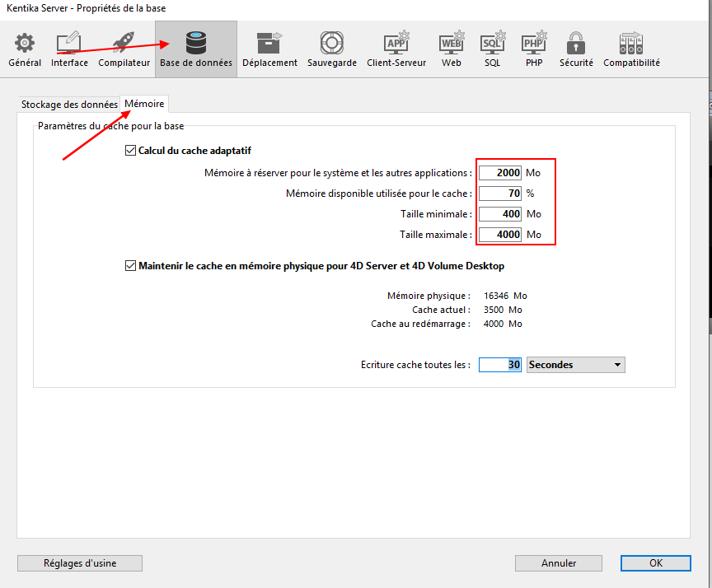
Task: Click the Kentika Server window title text
Action: [x=87, y=8]
